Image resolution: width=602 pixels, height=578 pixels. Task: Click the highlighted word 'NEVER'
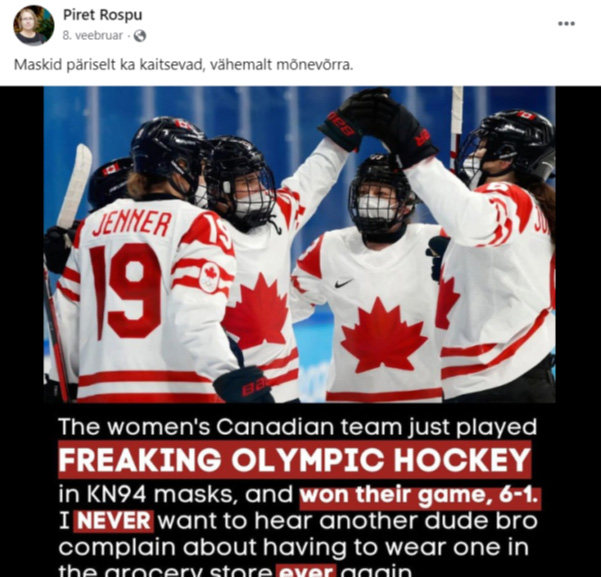pyautogui.click(x=114, y=522)
